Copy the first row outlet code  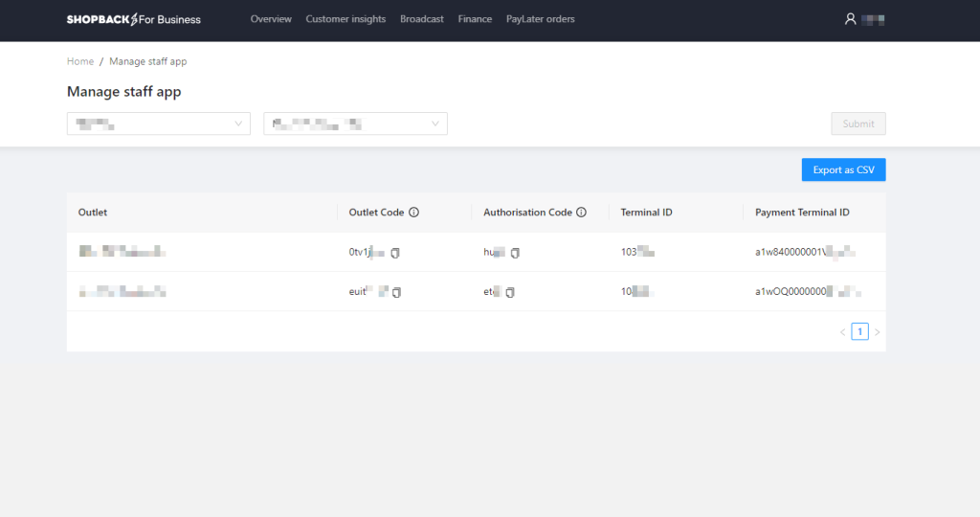click(x=395, y=253)
